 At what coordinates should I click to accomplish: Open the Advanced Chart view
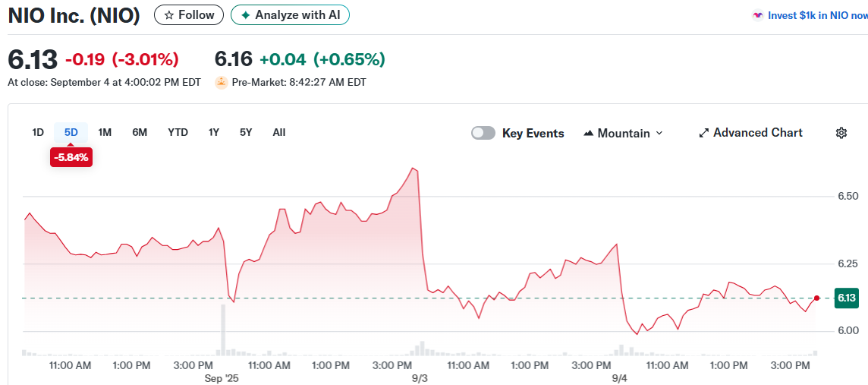pos(750,133)
